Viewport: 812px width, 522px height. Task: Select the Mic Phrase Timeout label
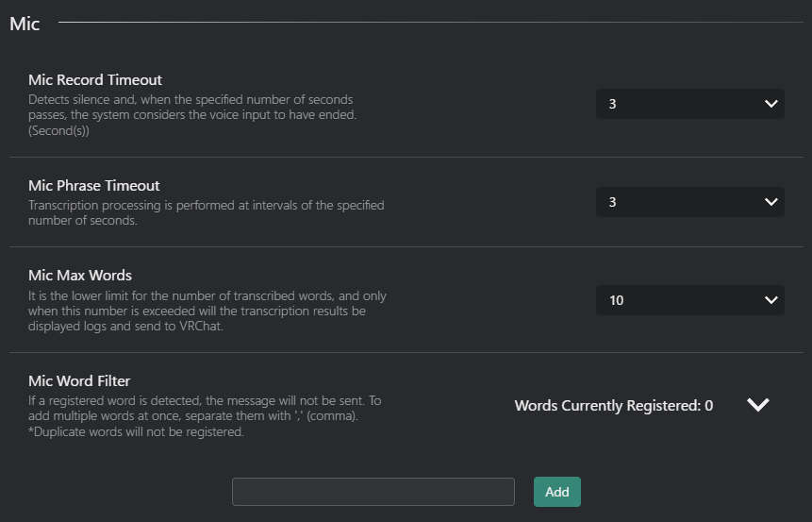click(x=94, y=185)
